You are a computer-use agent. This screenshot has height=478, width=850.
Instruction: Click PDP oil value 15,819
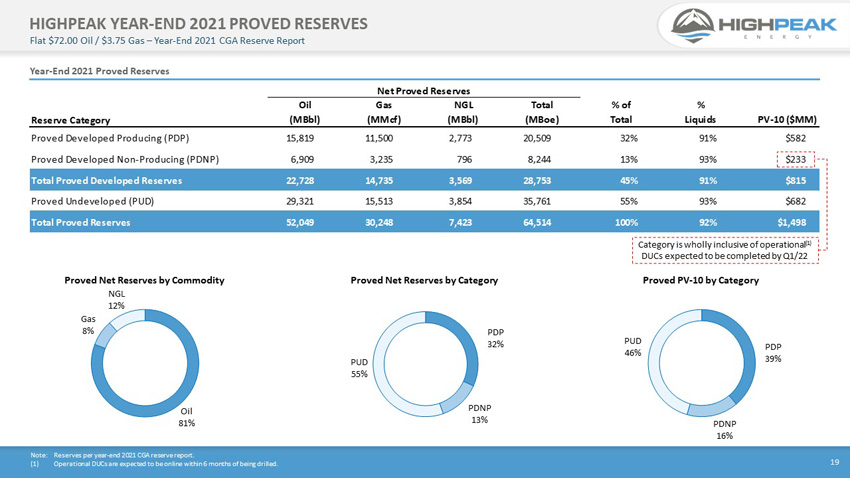click(300, 138)
